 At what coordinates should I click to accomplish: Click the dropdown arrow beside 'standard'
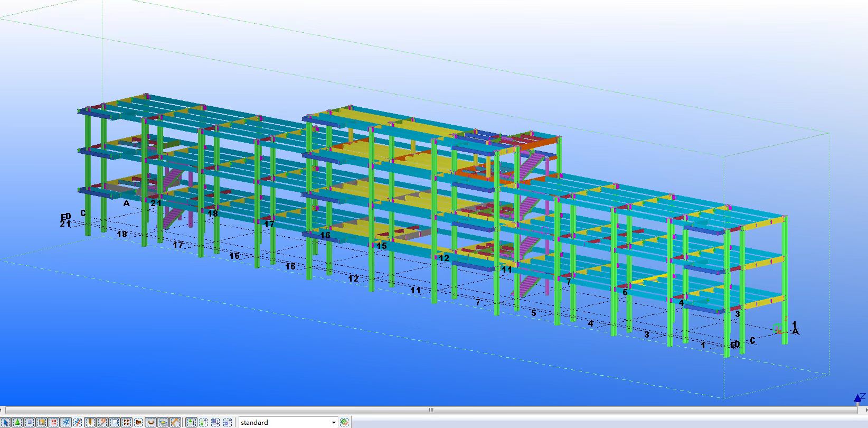tap(334, 422)
